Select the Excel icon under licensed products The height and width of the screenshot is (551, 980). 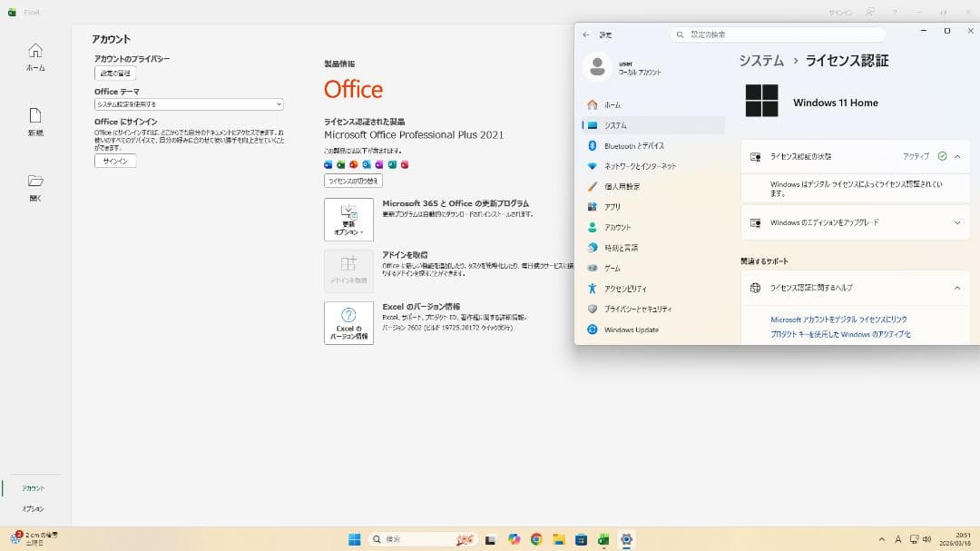tap(339, 163)
